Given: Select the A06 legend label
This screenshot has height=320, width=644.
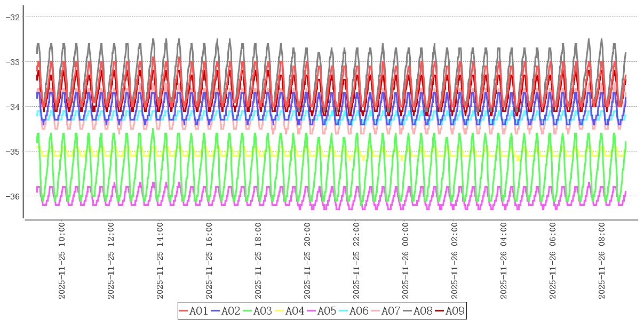Looking at the screenshot, I should click(x=359, y=311).
